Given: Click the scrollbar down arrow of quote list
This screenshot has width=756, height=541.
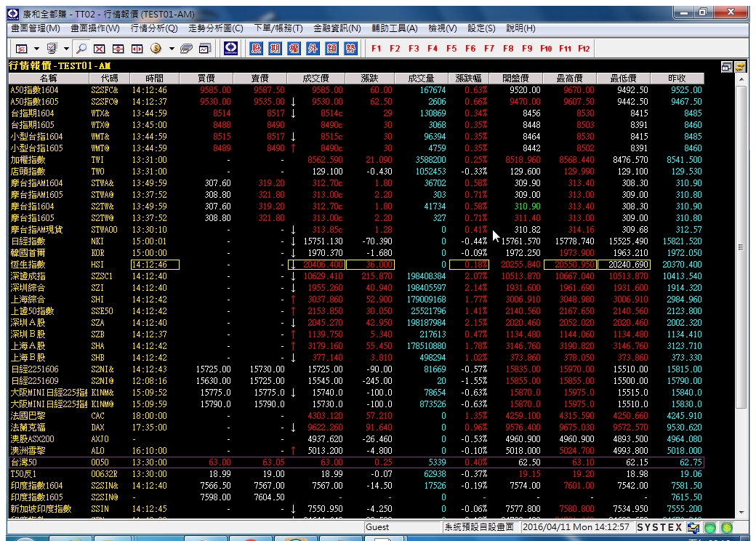Looking at the screenshot, I should click(741, 513).
